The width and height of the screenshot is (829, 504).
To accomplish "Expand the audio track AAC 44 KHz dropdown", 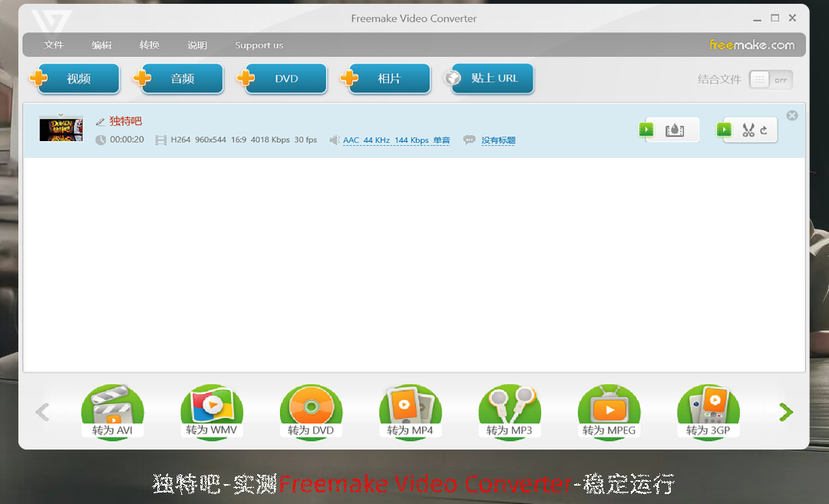I will pyautogui.click(x=395, y=140).
